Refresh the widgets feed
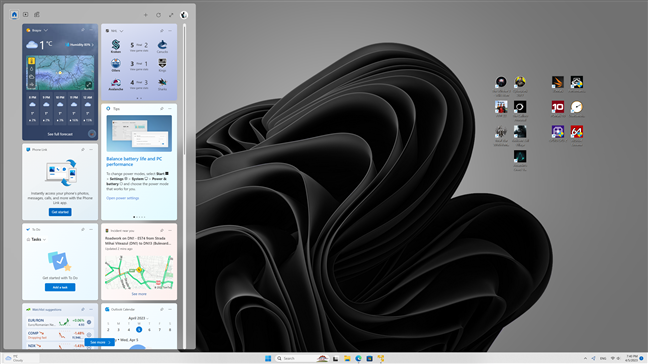 tap(158, 15)
